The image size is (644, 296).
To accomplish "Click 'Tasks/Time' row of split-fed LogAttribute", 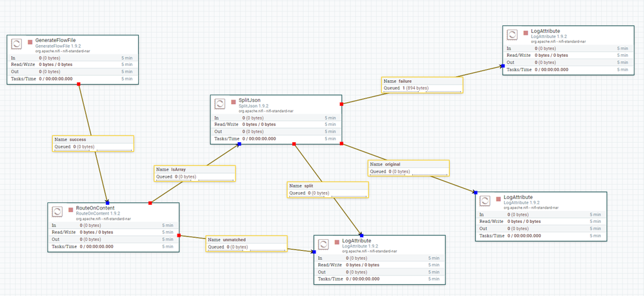I will tap(379, 279).
